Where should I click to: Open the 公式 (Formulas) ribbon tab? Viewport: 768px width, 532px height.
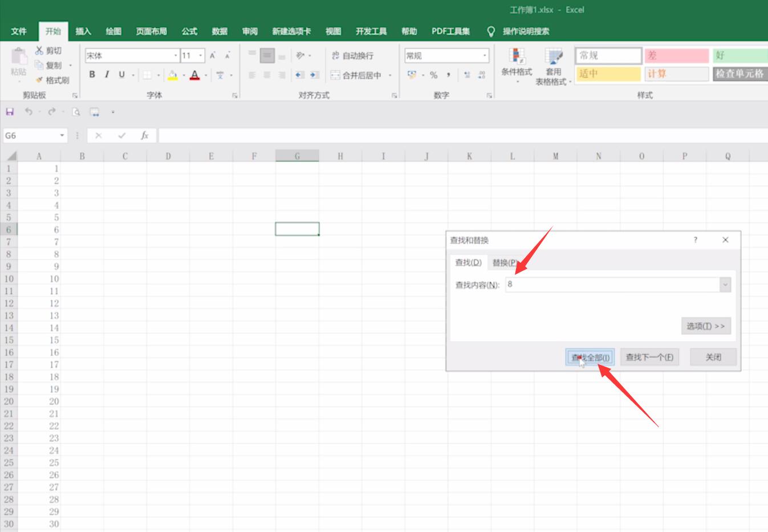tap(189, 31)
